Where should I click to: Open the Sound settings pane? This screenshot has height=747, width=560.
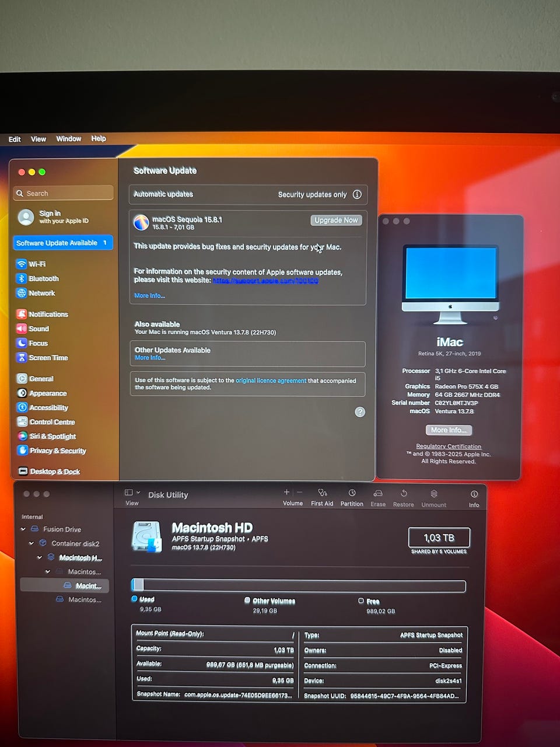tap(33, 329)
